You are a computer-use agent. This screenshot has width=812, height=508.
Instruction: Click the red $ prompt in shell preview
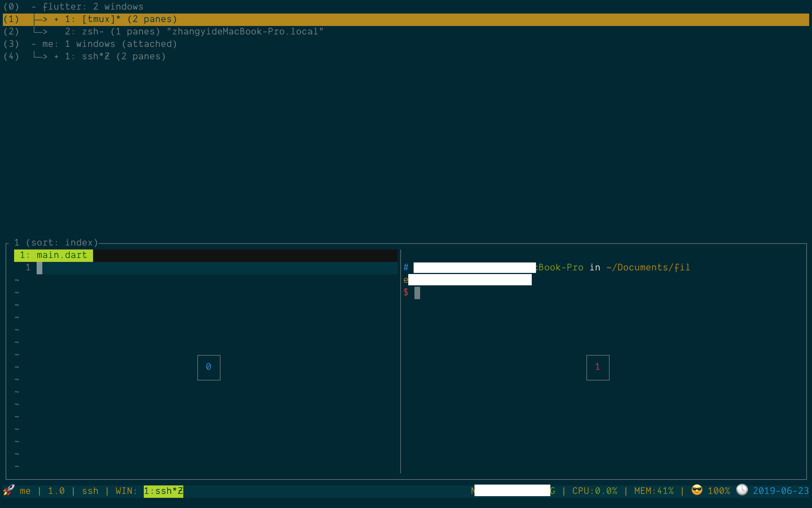click(406, 293)
